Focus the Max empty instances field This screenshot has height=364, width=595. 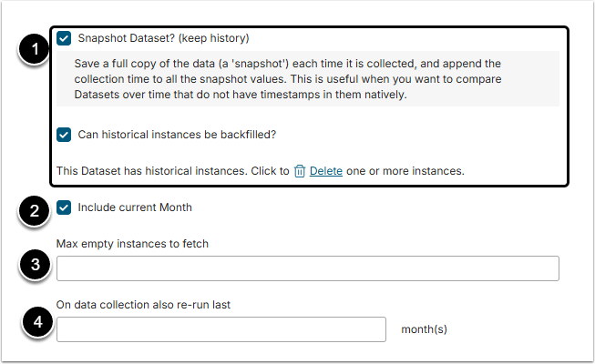coord(307,268)
